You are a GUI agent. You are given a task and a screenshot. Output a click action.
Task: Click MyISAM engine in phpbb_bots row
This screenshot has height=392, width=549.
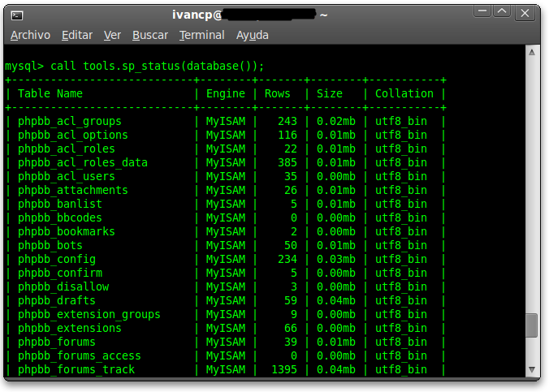coord(226,246)
